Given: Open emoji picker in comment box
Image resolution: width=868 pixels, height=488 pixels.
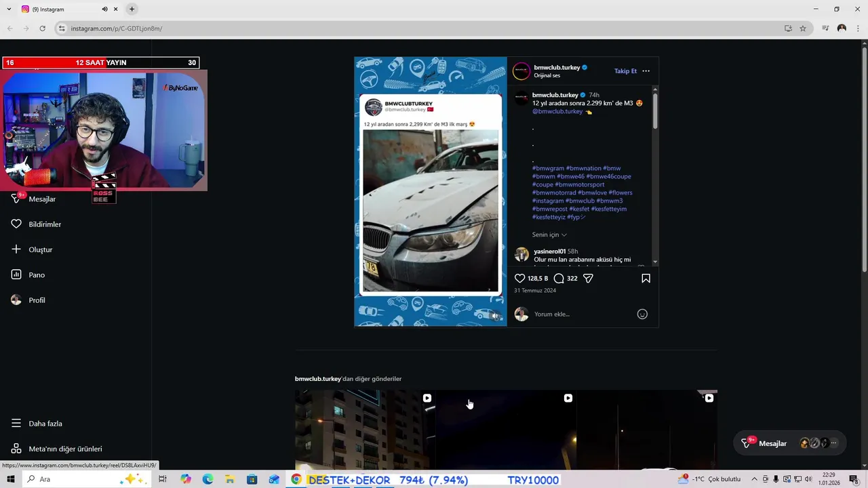Looking at the screenshot, I should coord(642,314).
